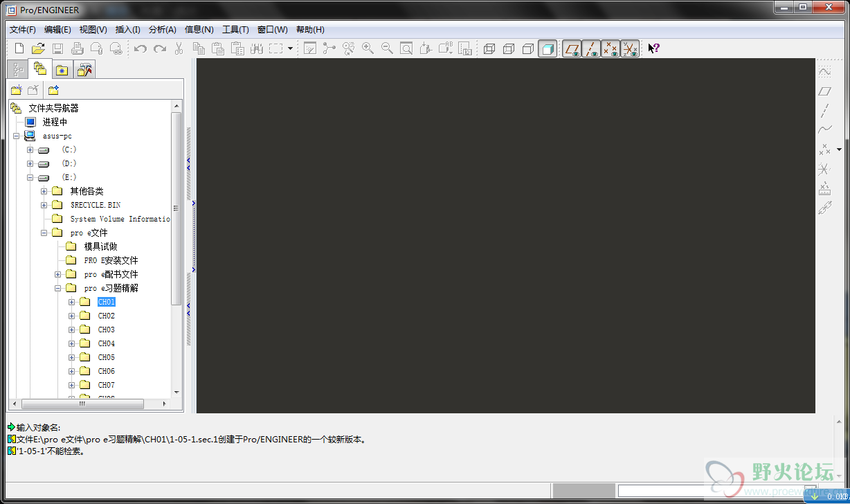
Task: Open an existing object via the Open icon
Action: click(x=38, y=48)
